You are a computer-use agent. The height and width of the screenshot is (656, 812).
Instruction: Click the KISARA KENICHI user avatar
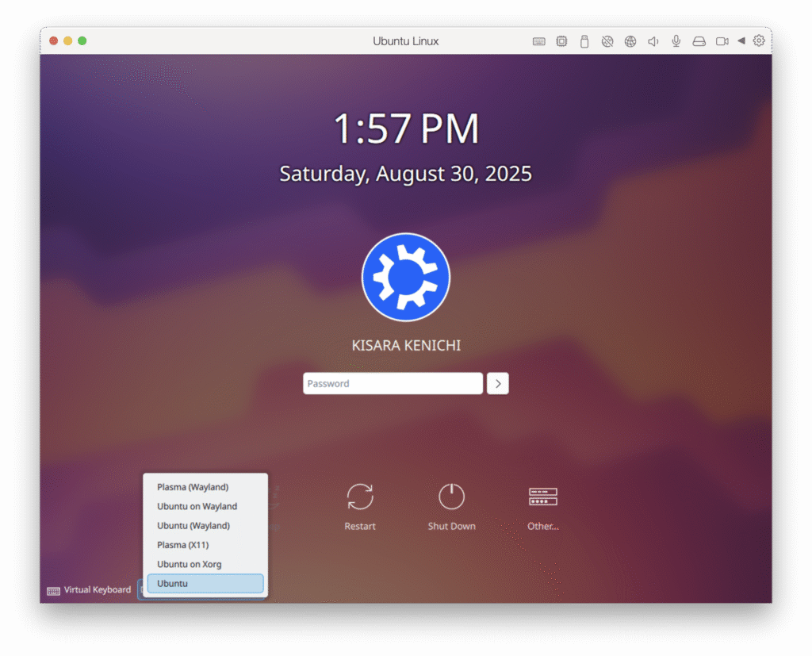[x=406, y=277]
